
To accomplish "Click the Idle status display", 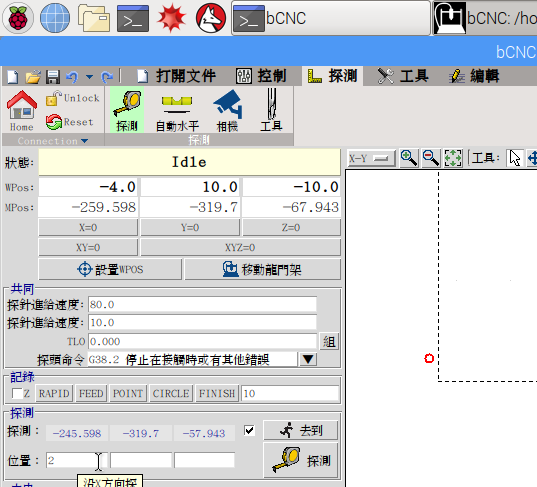I will pyautogui.click(x=189, y=162).
